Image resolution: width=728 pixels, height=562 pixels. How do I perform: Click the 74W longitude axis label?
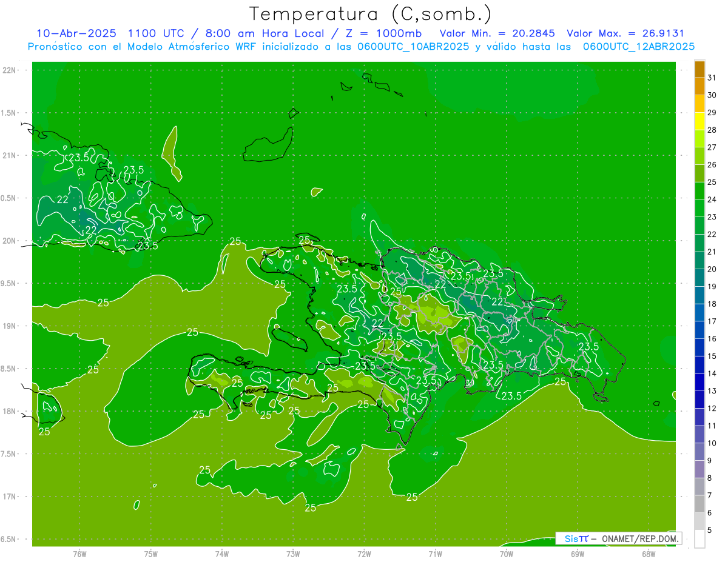(221, 554)
